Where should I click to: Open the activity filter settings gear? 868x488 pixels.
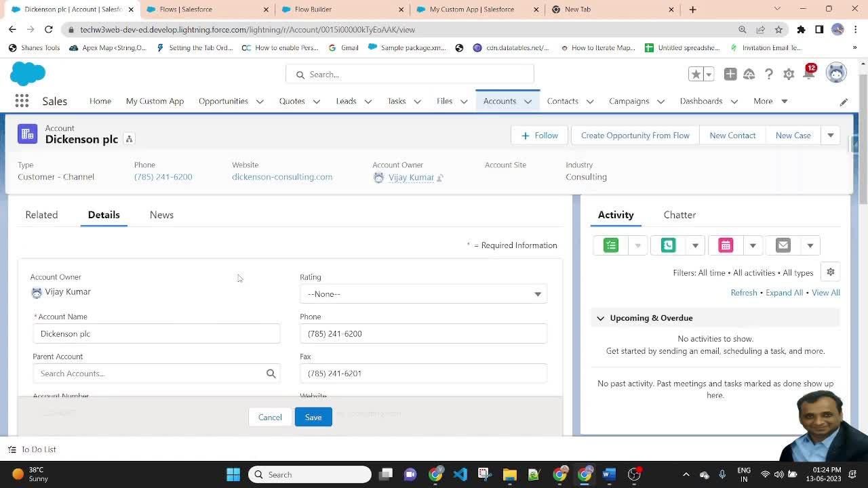tap(830, 272)
